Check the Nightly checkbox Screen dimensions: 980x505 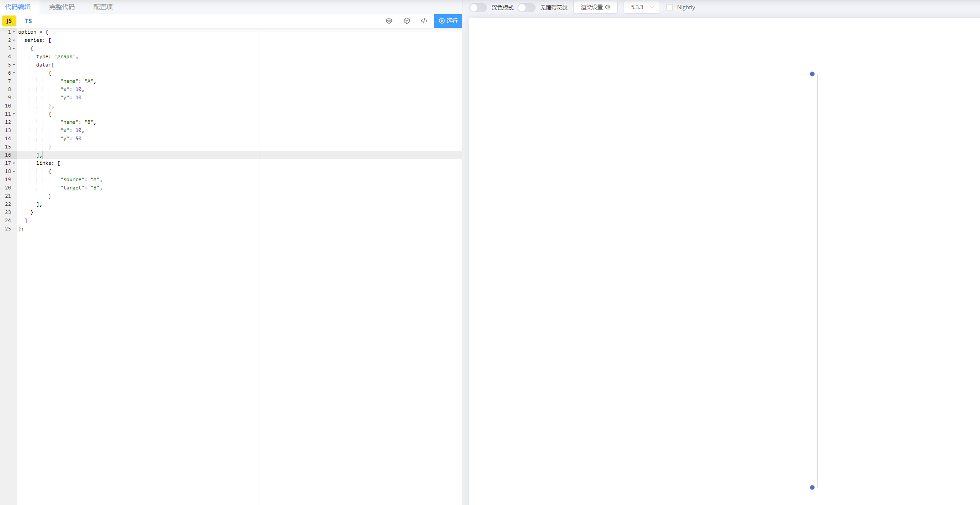click(669, 7)
